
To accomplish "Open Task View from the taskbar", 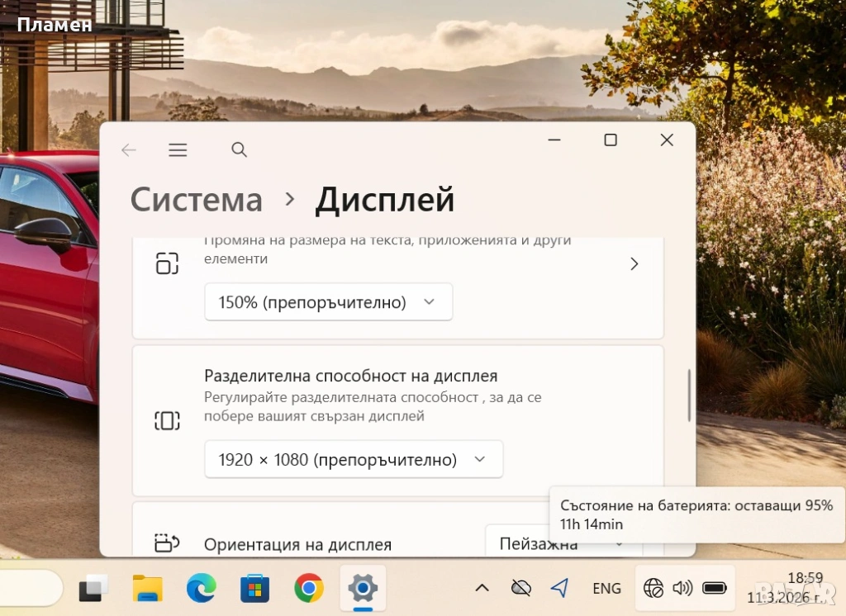I will [x=93, y=588].
